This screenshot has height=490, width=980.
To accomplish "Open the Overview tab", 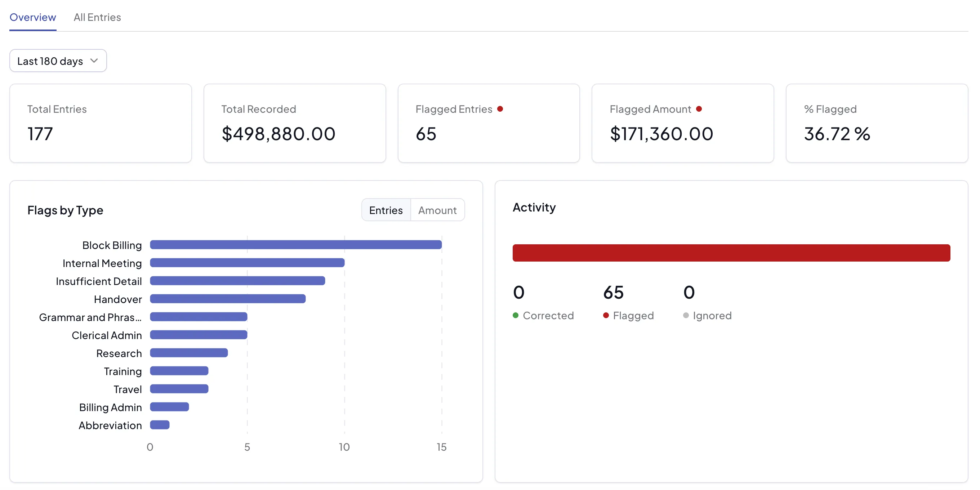I will pos(33,17).
